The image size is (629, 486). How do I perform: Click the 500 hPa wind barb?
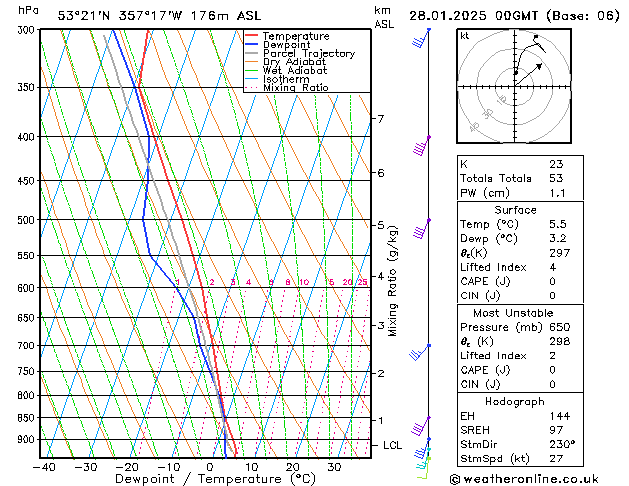click(x=422, y=229)
